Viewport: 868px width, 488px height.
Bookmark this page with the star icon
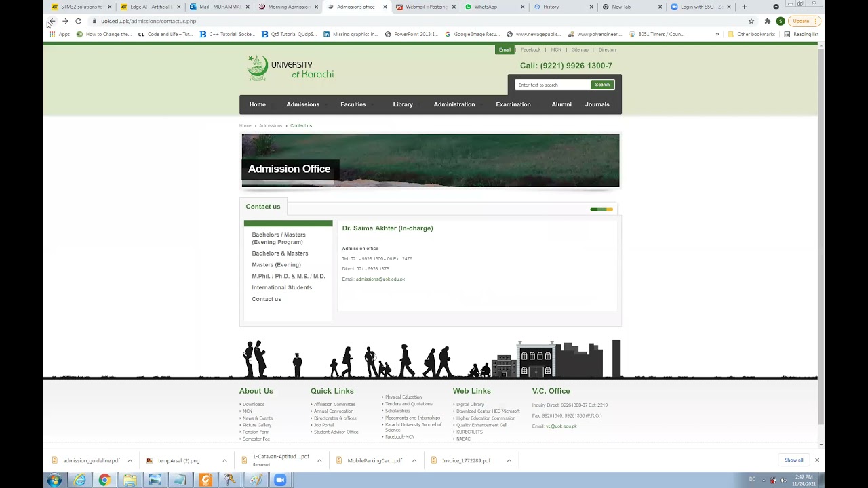coord(751,21)
